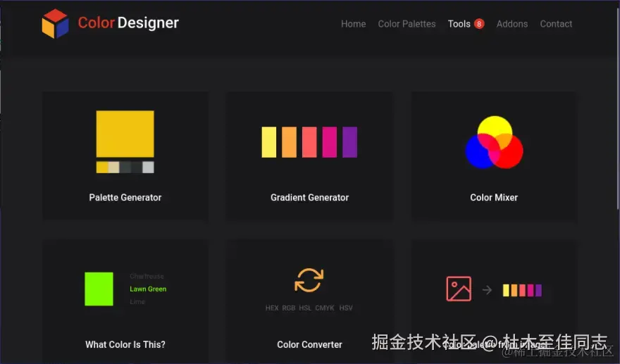Click the CMYK format label
Screen dimensions: 620x364
click(325, 308)
